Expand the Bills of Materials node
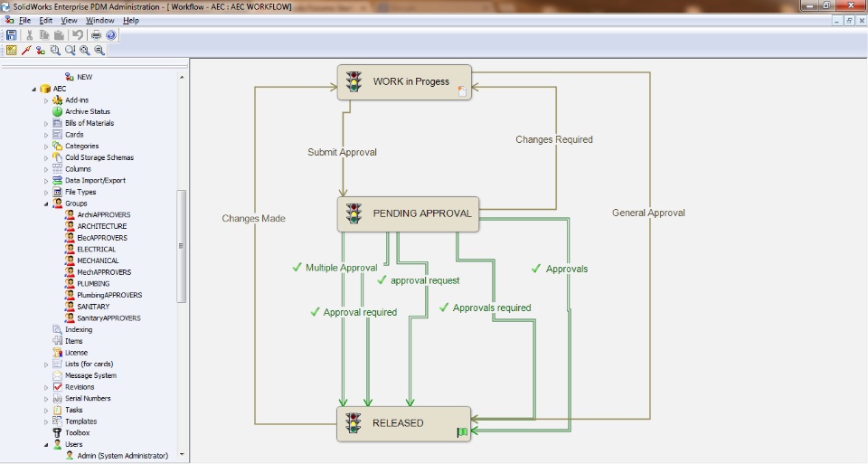868x464 pixels. [x=46, y=123]
